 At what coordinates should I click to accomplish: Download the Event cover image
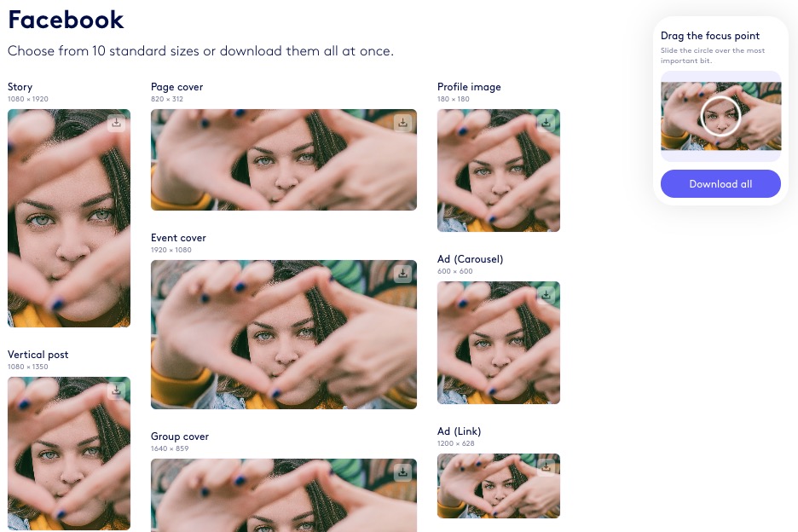click(x=402, y=274)
